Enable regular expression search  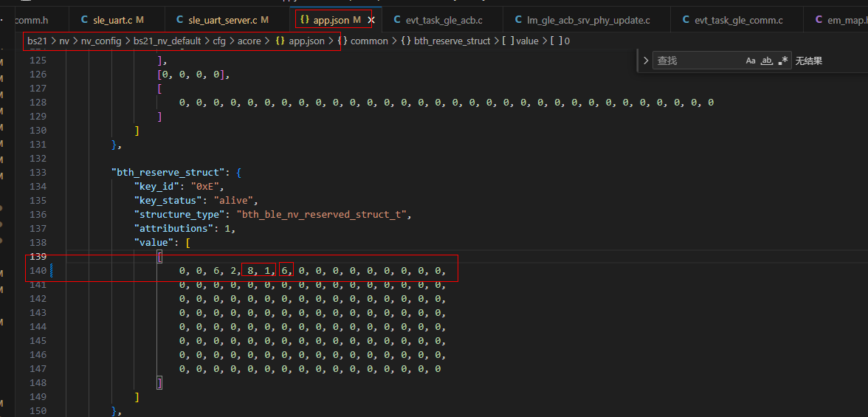pyautogui.click(x=783, y=61)
